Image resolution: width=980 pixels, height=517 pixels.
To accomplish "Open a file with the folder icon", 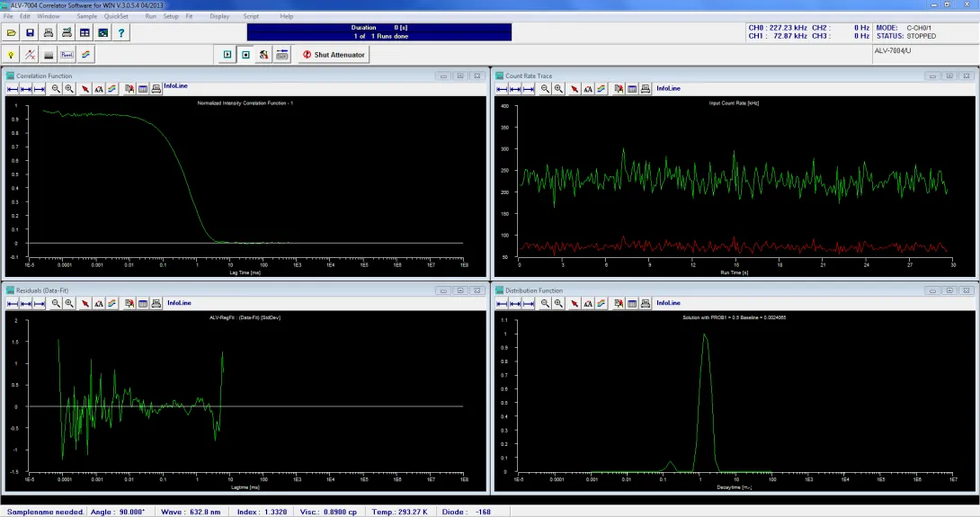I will [12, 32].
